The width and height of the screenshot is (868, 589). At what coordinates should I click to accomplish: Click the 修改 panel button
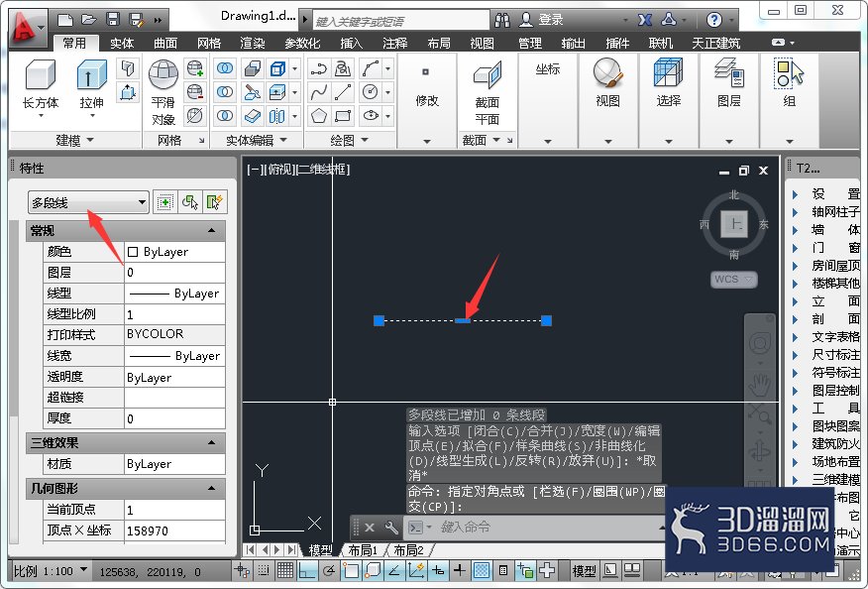click(x=427, y=101)
